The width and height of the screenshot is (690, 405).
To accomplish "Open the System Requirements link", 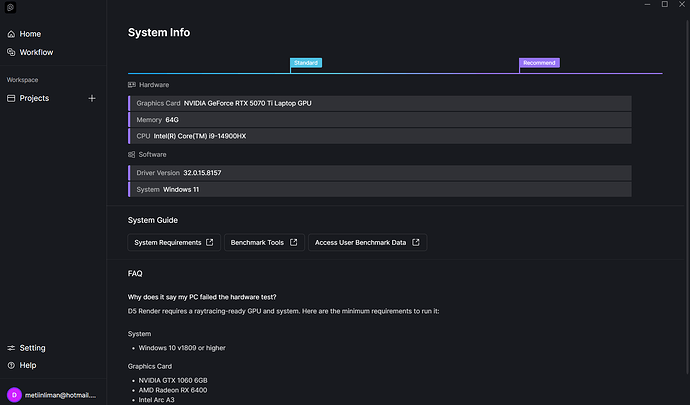I will 174,242.
